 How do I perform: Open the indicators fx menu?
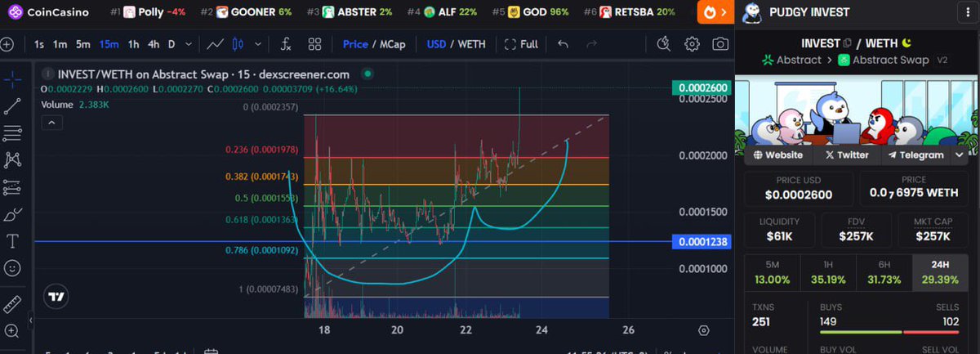[x=287, y=44]
